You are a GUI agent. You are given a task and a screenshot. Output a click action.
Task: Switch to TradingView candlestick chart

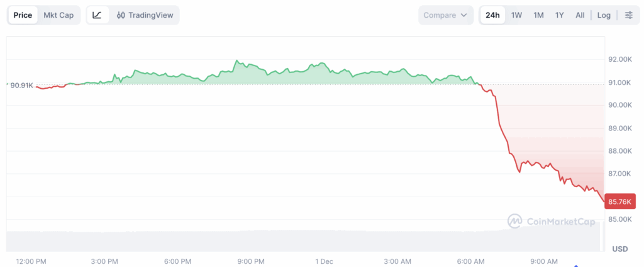145,15
